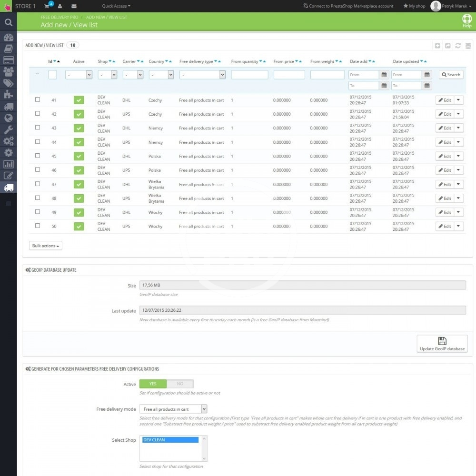Screen dimensions: 476x476
Task: Switch the Active toggle to NO
Action: pos(180,384)
